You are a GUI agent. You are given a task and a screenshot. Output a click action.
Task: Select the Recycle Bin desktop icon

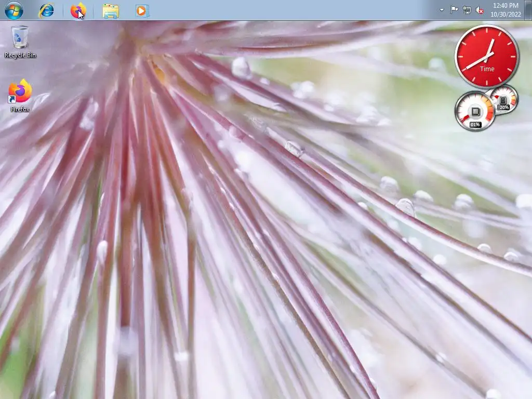tap(20, 42)
